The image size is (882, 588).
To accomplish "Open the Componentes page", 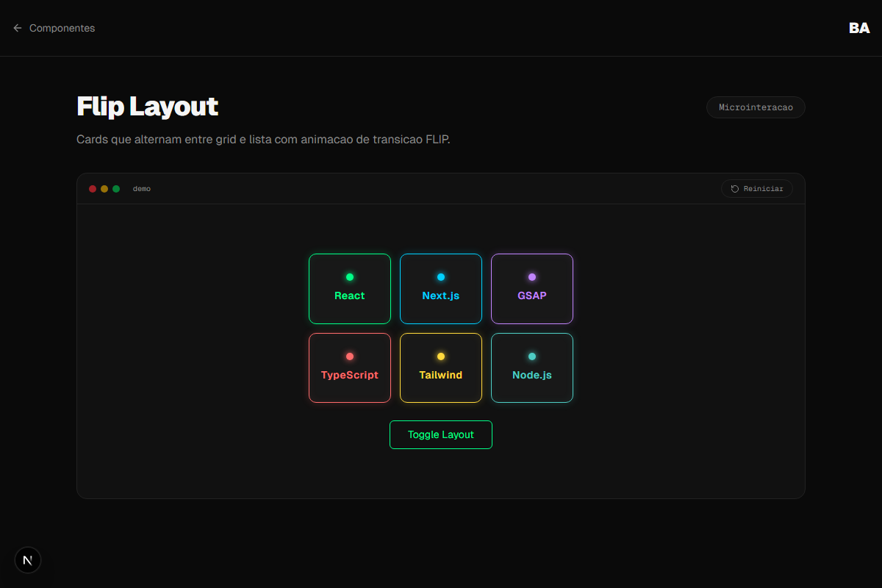I will coord(62,28).
